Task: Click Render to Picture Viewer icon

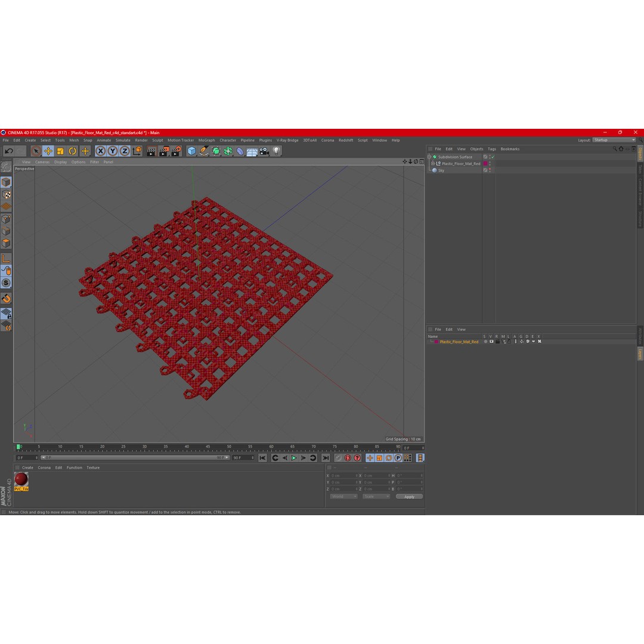Action: click(x=163, y=151)
